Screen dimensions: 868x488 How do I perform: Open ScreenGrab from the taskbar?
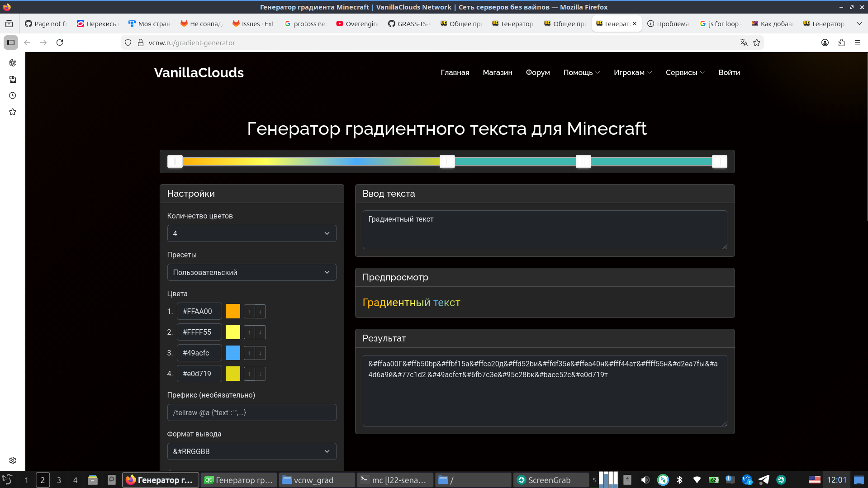[x=550, y=480]
